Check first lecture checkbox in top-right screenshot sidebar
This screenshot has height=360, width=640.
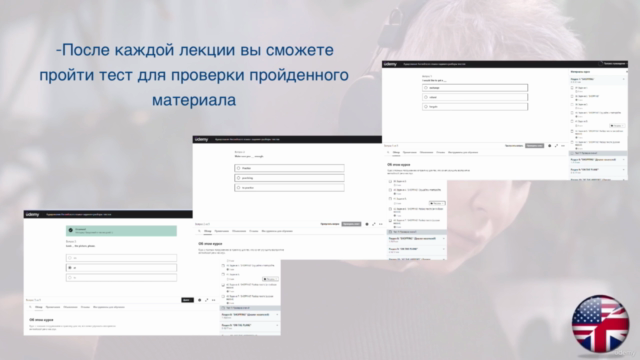(x=572, y=88)
